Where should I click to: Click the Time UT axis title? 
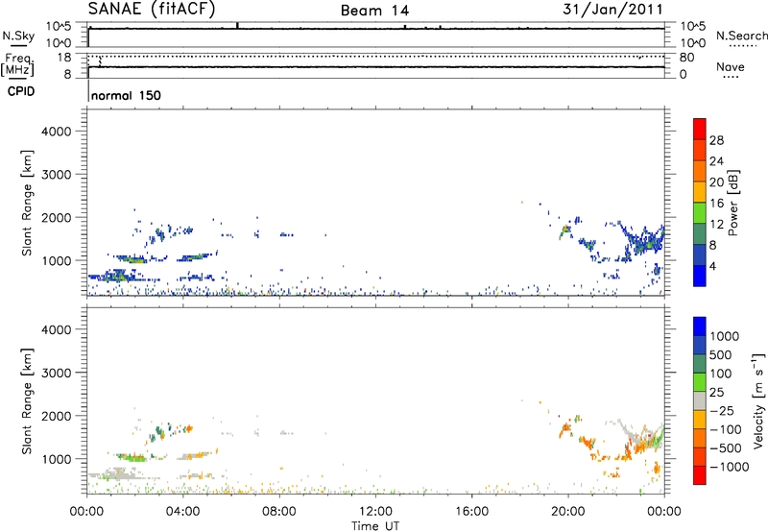(x=375, y=526)
